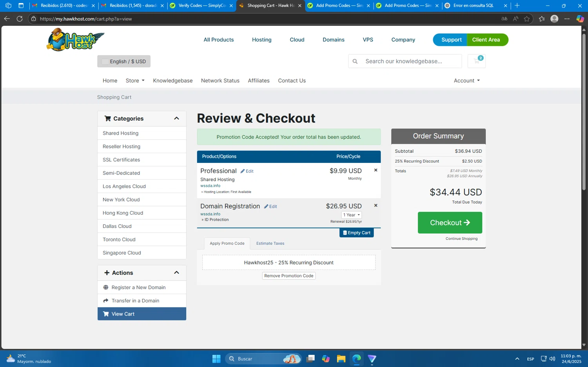The width and height of the screenshot is (588, 367).
Task: Open a new browser tab
Action: [x=517, y=5]
